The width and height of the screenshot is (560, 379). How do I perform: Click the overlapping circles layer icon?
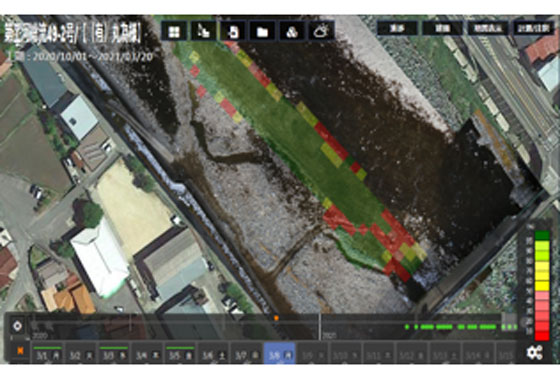point(292,31)
